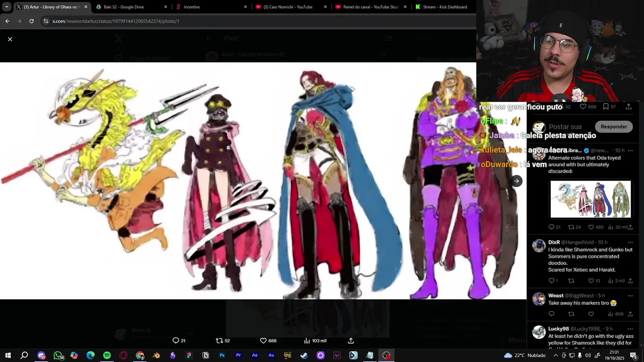The height and width of the screenshot is (362, 644).
Task: Open Notion from the taskbar
Action: click(x=205, y=355)
